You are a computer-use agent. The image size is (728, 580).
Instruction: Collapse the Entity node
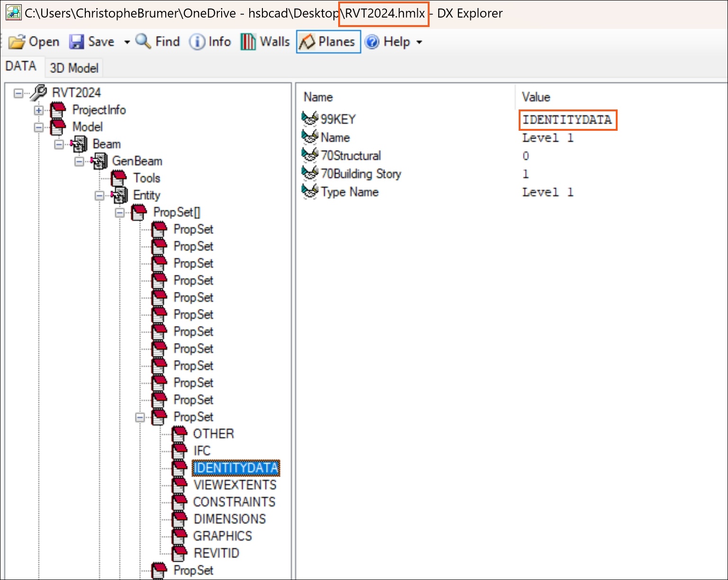tap(99, 195)
